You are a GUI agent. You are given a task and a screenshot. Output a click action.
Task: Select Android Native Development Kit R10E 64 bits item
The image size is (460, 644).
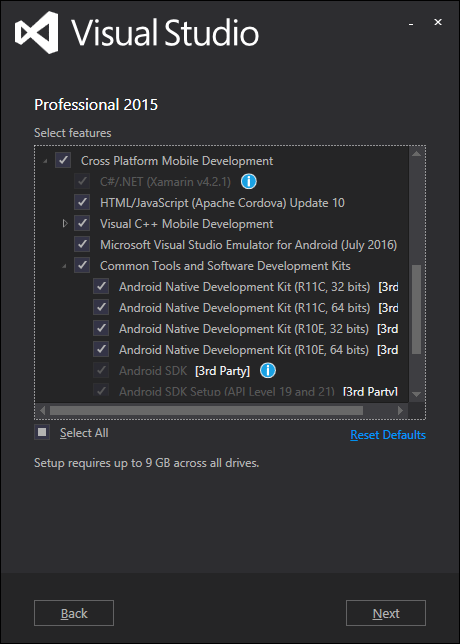click(x=244, y=350)
